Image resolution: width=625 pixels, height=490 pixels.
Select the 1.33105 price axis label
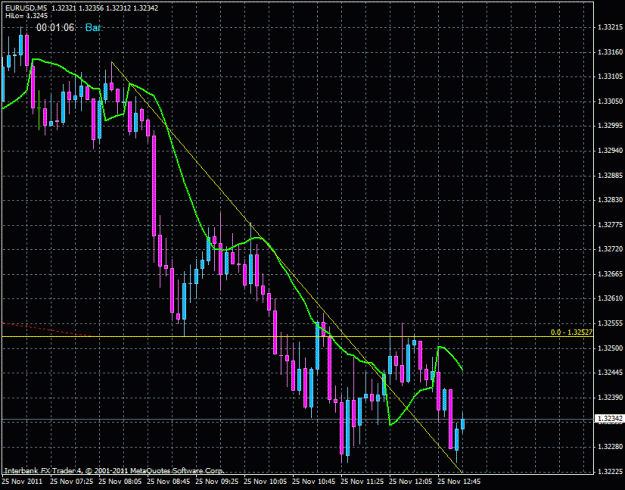pyautogui.click(x=609, y=77)
